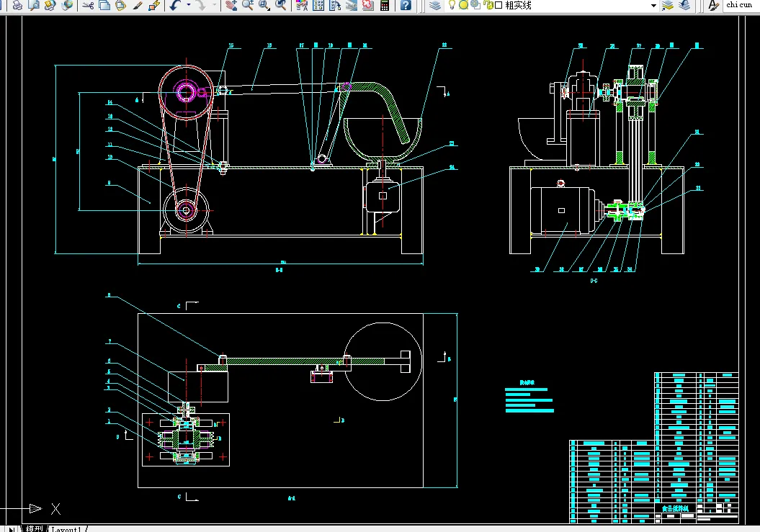Viewport: 760px width, 532px height.
Task: Open the Block Editor icon
Action: point(154,5)
